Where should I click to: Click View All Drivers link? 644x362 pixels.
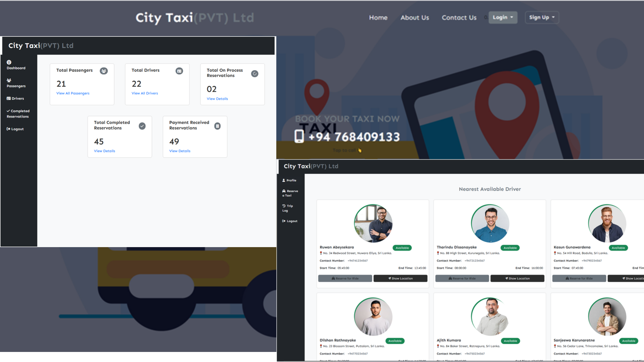pyautogui.click(x=145, y=93)
